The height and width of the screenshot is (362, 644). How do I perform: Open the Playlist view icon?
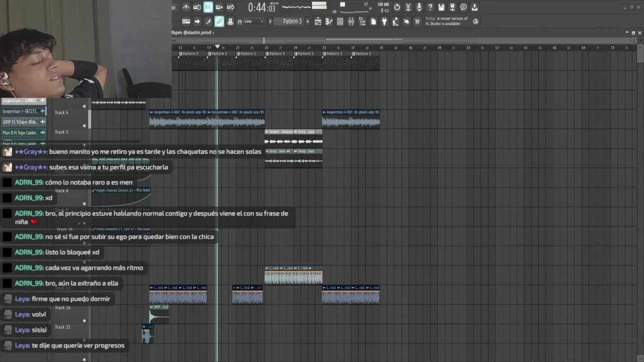click(x=318, y=21)
